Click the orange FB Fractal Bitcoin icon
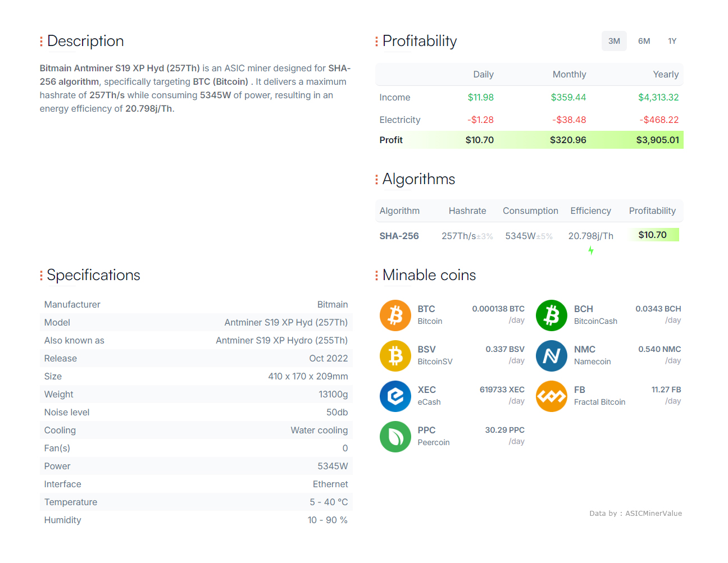Image resolution: width=728 pixels, height=563 pixels. (552, 396)
